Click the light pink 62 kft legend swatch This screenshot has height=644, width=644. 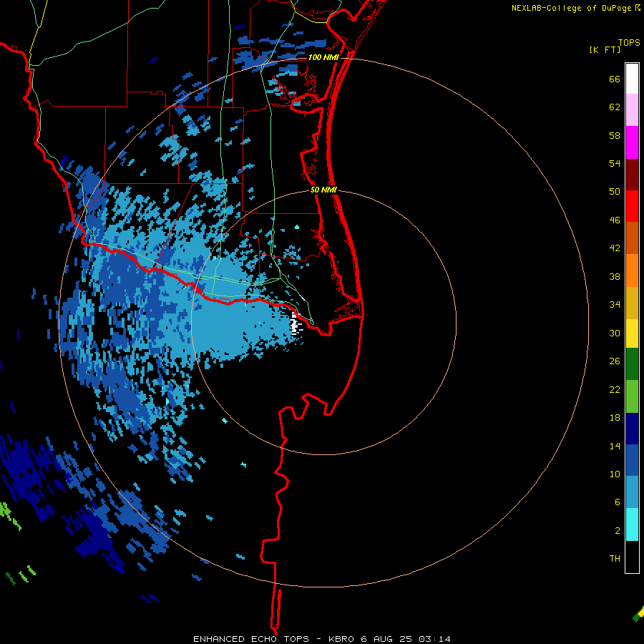point(632,109)
